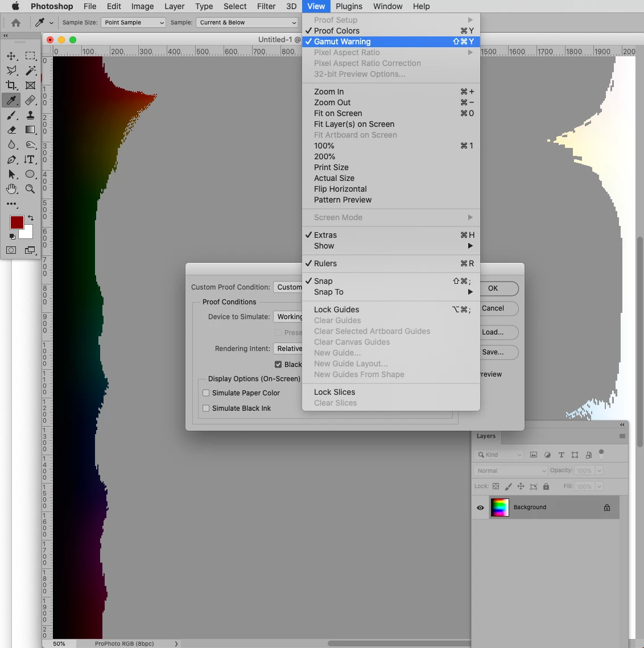Filter layers by pixel layer icon
644x648 pixels.
click(534, 455)
